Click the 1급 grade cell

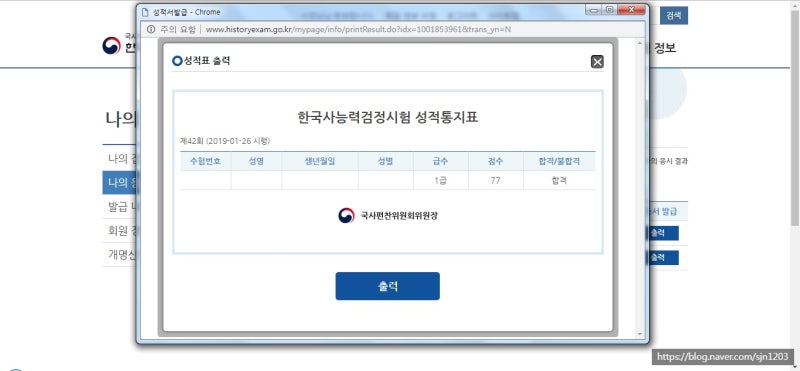[441, 180]
